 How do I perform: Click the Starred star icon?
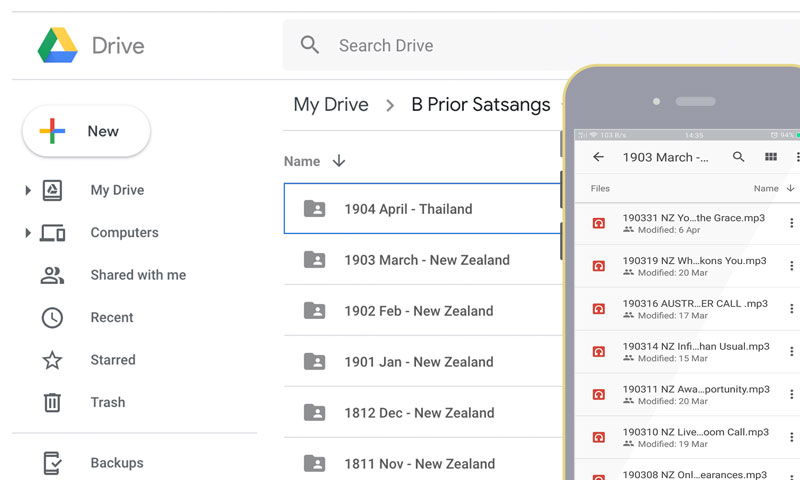coord(52,360)
